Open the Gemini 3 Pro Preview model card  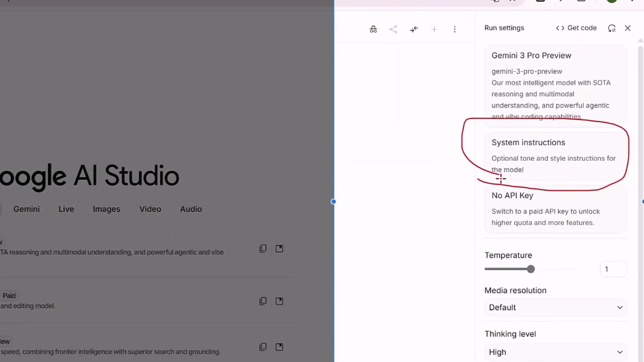[x=556, y=86]
